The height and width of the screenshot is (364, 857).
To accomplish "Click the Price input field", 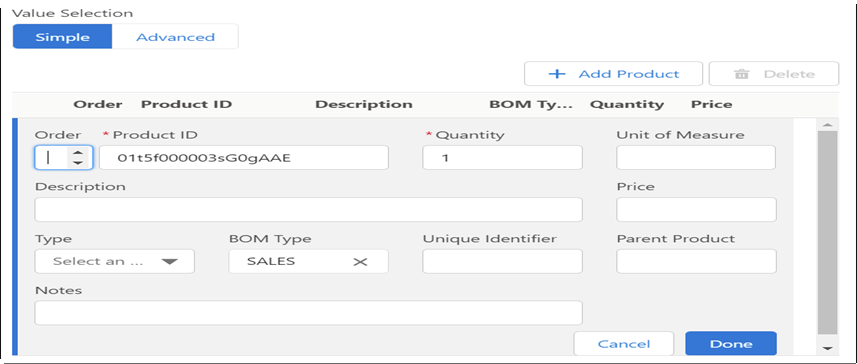I will pyautogui.click(x=696, y=209).
